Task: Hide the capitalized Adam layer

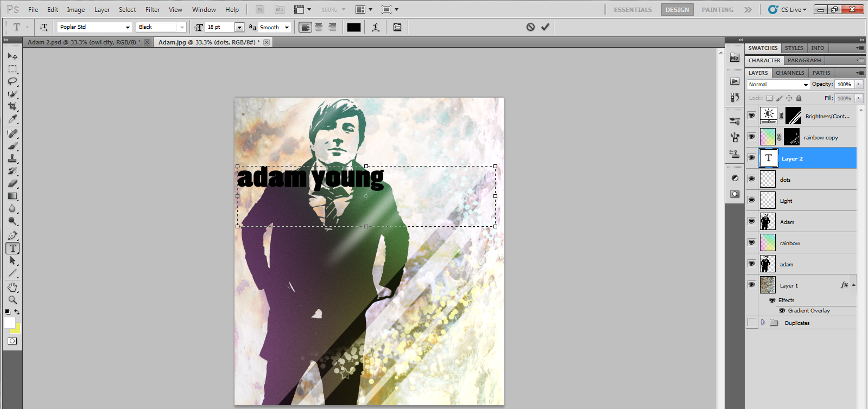Action: tap(751, 221)
